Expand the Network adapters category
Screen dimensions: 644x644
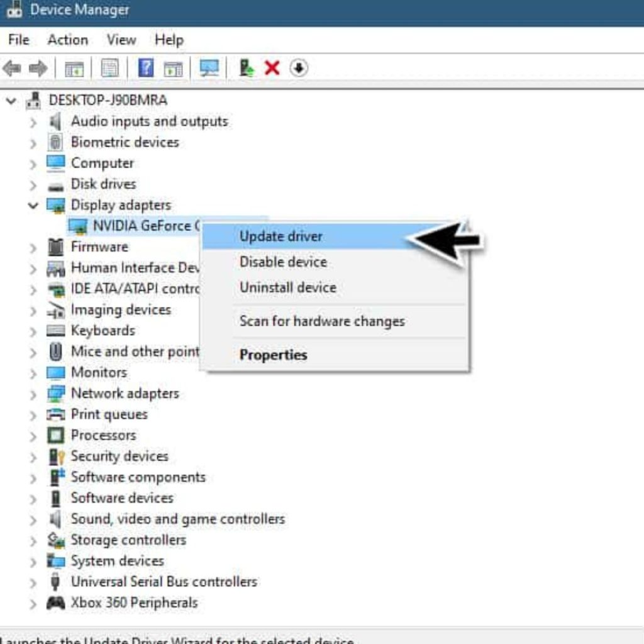(33, 393)
